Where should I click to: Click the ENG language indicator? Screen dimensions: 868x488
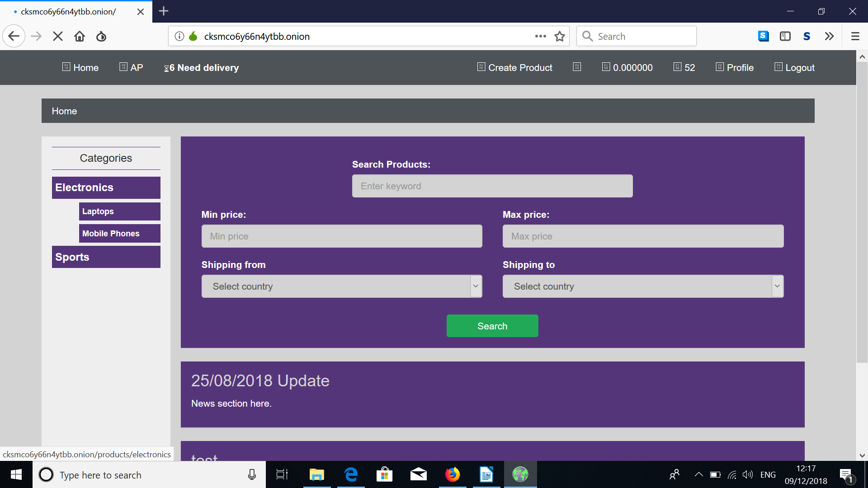(768, 474)
